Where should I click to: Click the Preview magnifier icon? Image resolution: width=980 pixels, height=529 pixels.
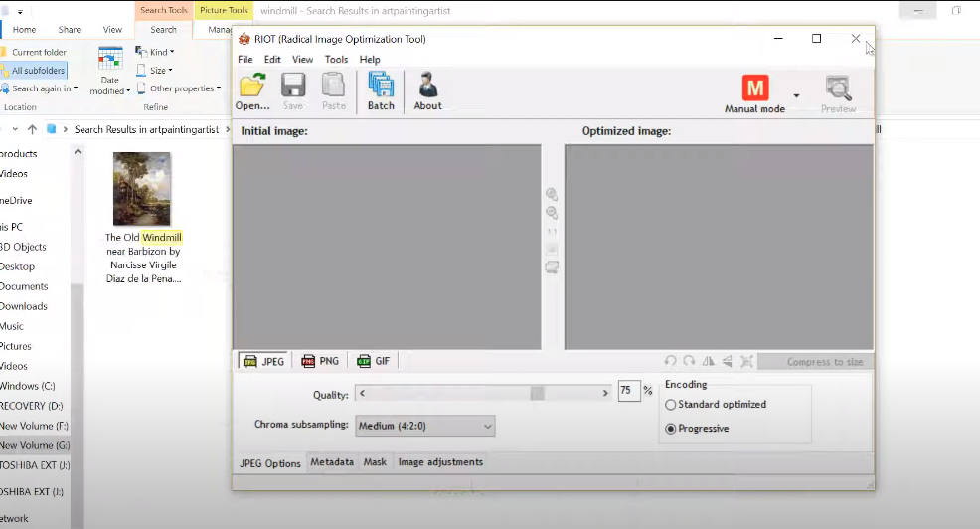pyautogui.click(x=838, y=88)
